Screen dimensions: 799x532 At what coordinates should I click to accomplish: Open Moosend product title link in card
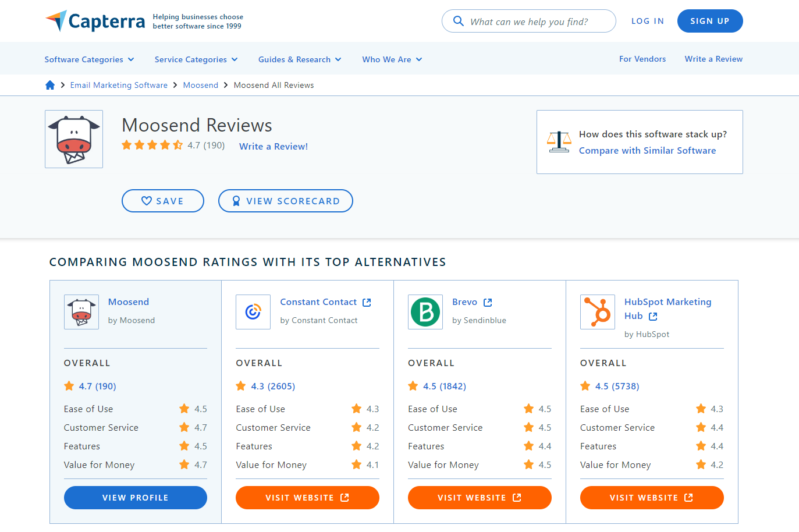click(129, 302)
